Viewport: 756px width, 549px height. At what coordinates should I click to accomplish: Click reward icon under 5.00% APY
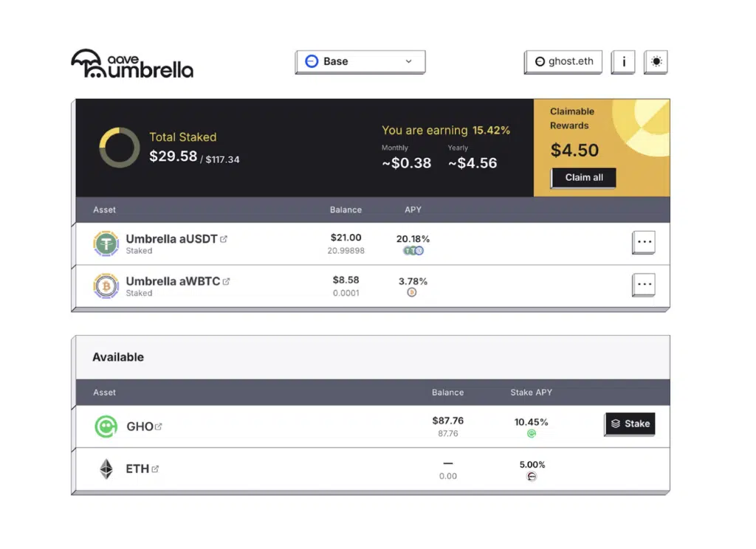point(532,476)
